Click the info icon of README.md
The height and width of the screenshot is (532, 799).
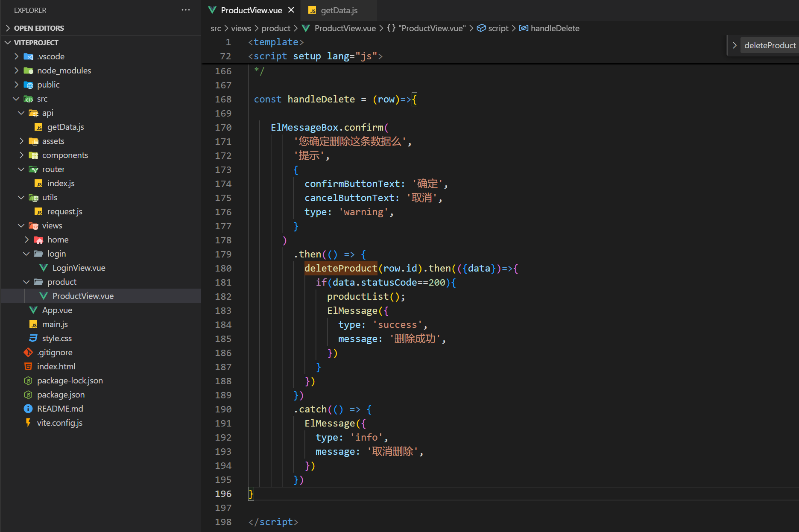28,409
